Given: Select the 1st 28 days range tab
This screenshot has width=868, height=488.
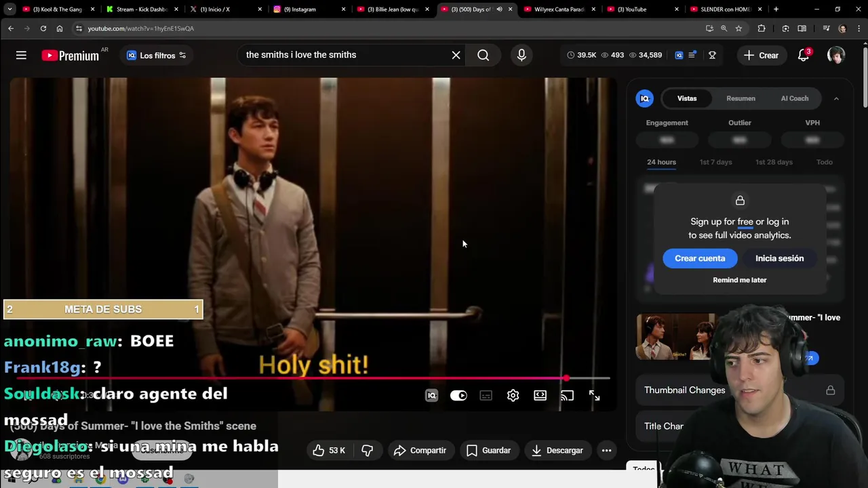Looking at the screenshot, I should 774,162.
